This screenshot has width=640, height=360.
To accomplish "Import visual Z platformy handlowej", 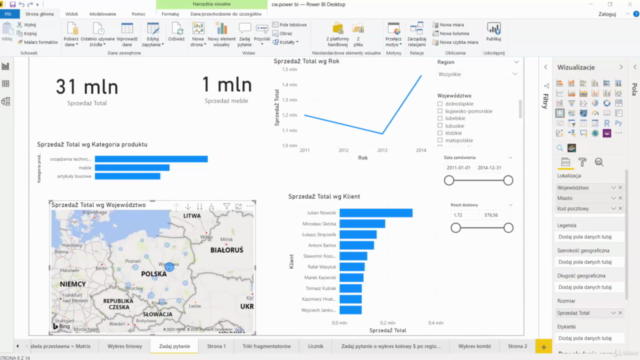I will [x=338, y=35].
